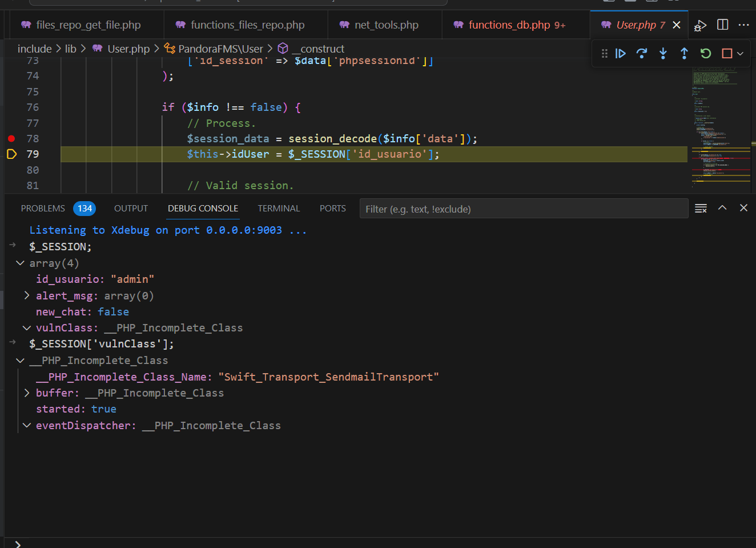Image resolution: width=756 pixels, height=548 pixels.
Task: Click line 79 highlighted code
Action: 313,154
